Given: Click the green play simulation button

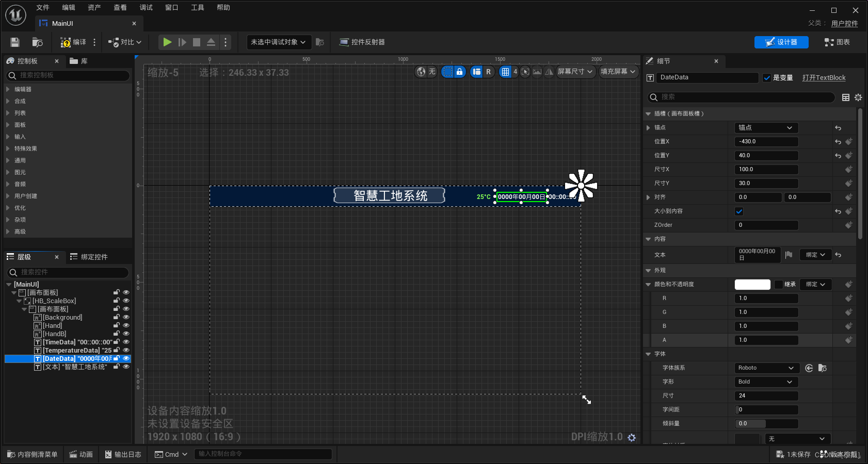Looking at the screenshot, I should 167,42.
